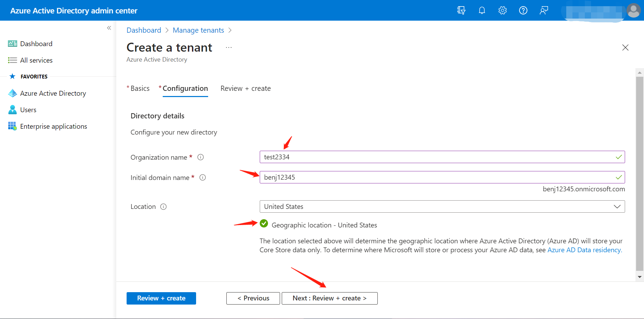Switch to the Review + create tab
The image size is (644, 319).
pos(245,88)
